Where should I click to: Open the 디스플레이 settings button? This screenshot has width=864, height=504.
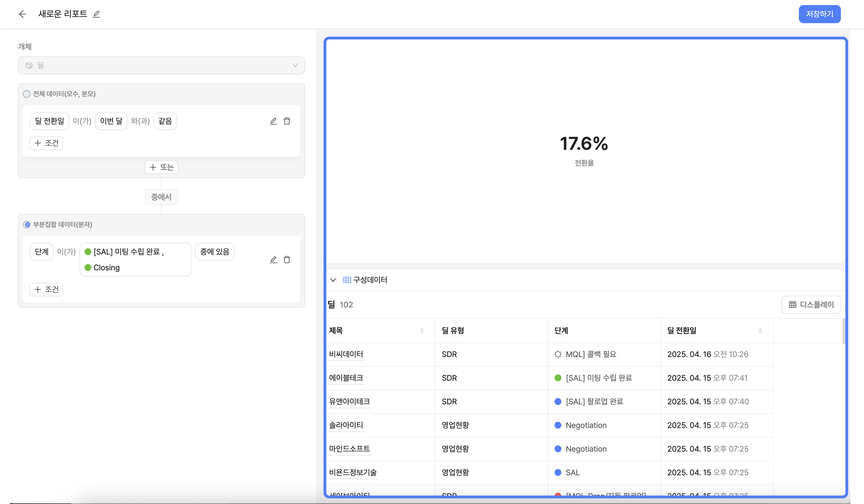pyautogui.click(x=811, y=305)
